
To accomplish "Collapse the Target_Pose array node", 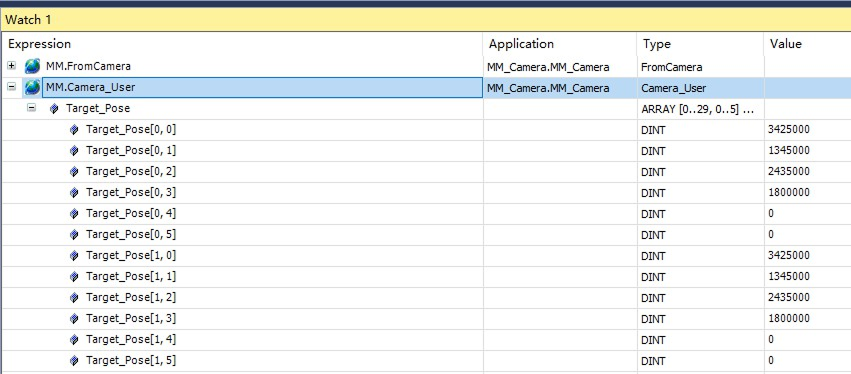I will tap(31, 107).
